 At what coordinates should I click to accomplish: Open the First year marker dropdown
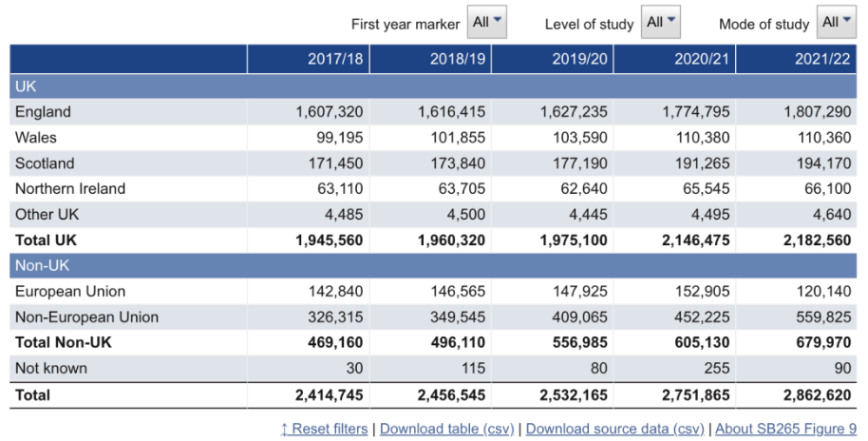click(487, 23)
